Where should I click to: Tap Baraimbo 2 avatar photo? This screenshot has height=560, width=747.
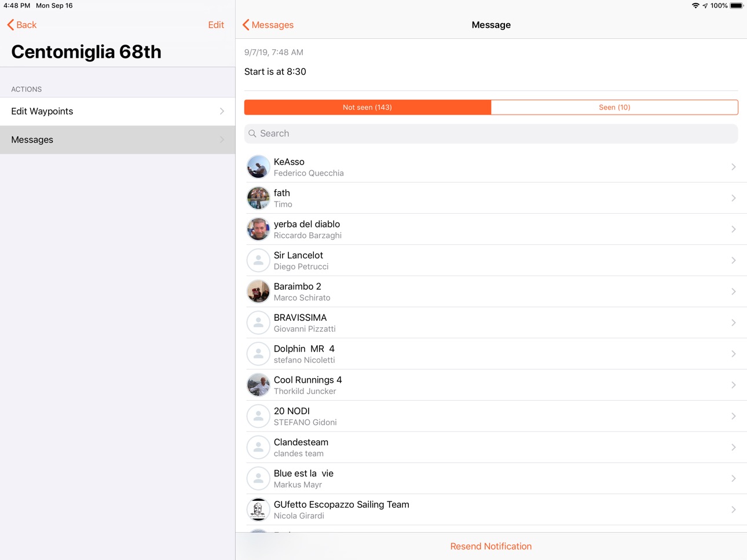click(x=258, y=292)
